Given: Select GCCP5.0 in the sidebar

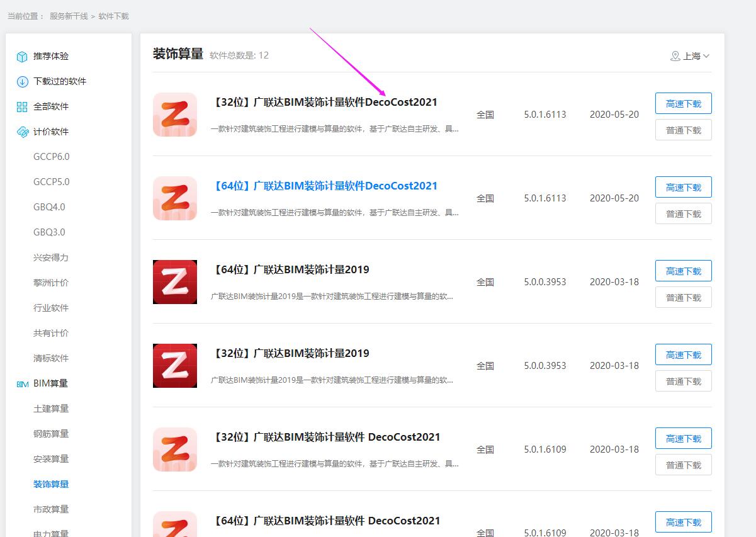Looking at the screenshot, I should click(52, 182).
